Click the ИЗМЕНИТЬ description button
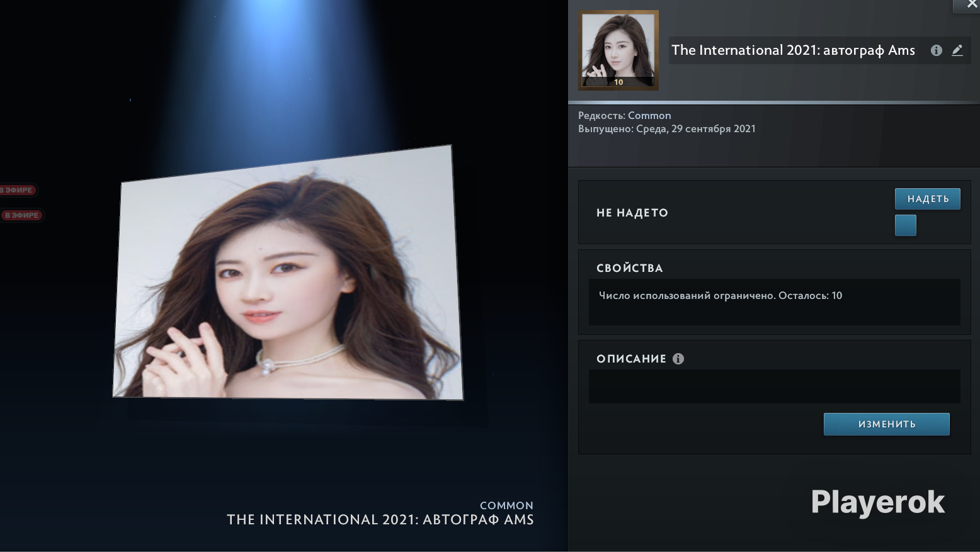This screenshot has width=980, height=552. click(x=887, y=424)
